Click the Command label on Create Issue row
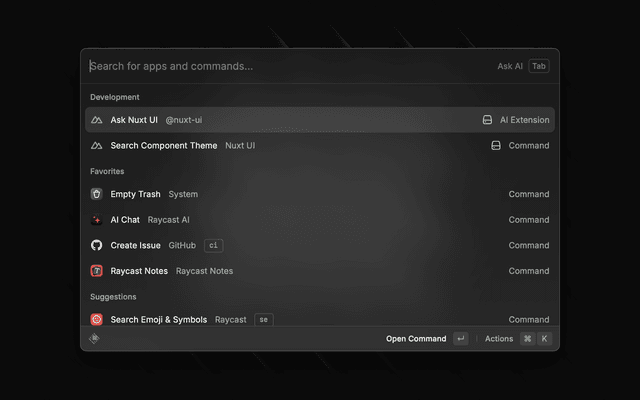Image resolution: width=640 pixels, height=400 pixels. coord(529,246)
